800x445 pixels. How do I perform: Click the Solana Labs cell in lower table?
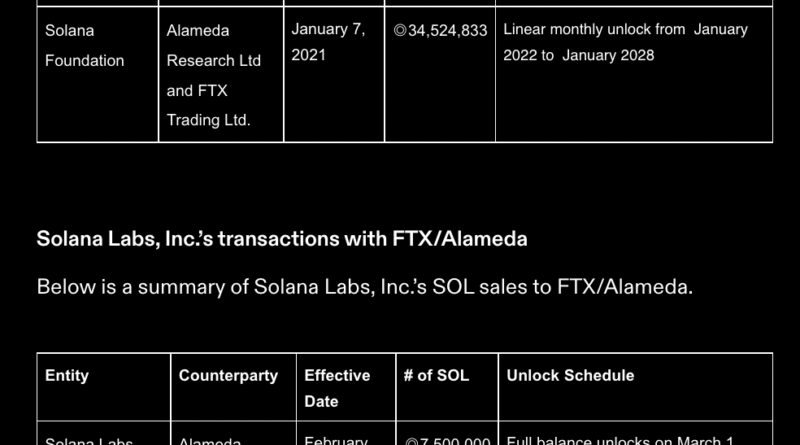(88, 440)
